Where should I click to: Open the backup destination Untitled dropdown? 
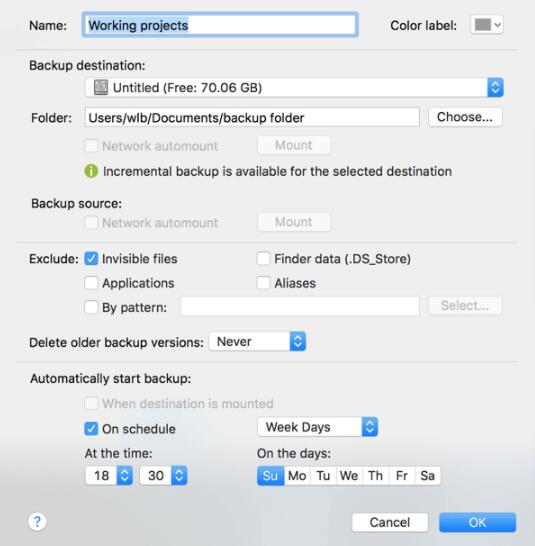(294, 87)
